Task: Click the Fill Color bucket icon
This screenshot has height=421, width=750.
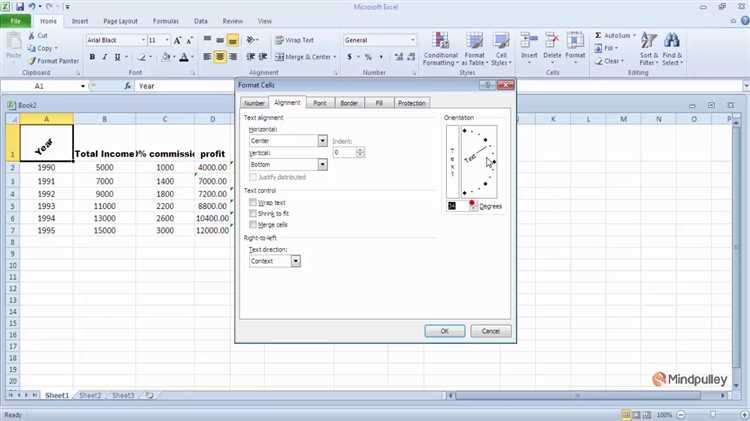Action: tap(165, 57)
